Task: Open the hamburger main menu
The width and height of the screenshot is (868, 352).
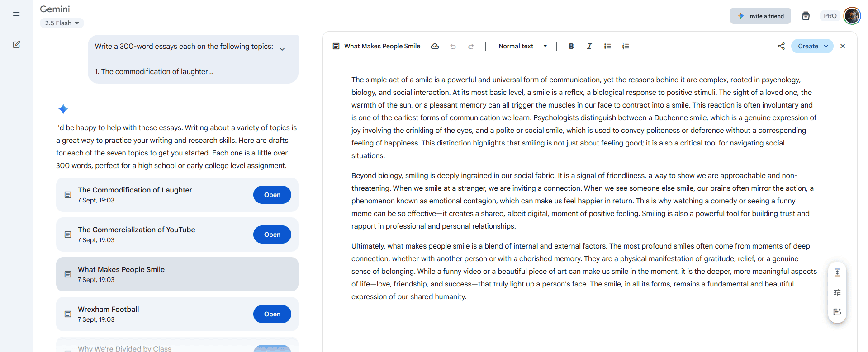Action: pos(16,14)
